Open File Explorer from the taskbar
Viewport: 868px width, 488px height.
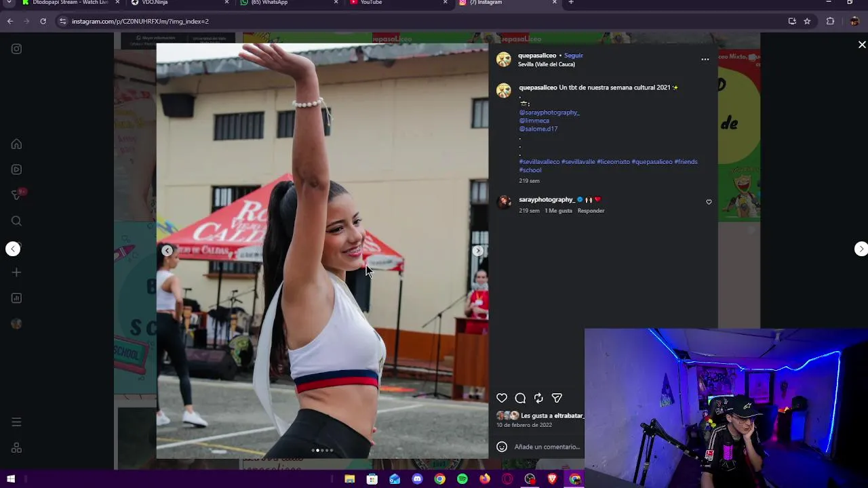coord(349,479)
